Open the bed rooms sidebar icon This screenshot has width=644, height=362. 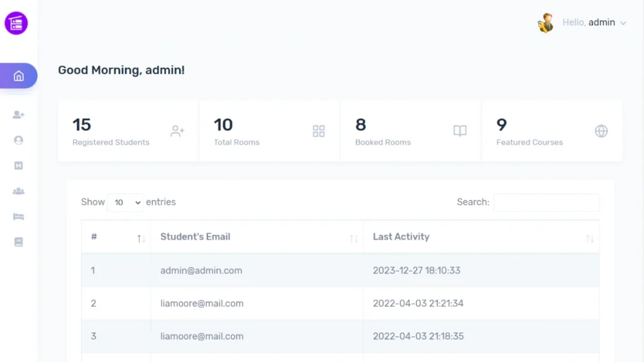(x=18, y=217)
